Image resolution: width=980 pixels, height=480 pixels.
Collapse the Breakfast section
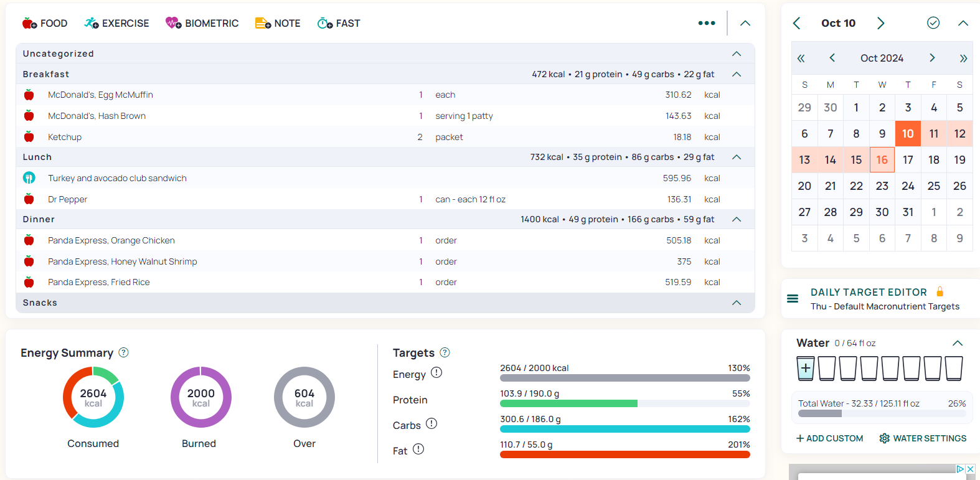737,74
